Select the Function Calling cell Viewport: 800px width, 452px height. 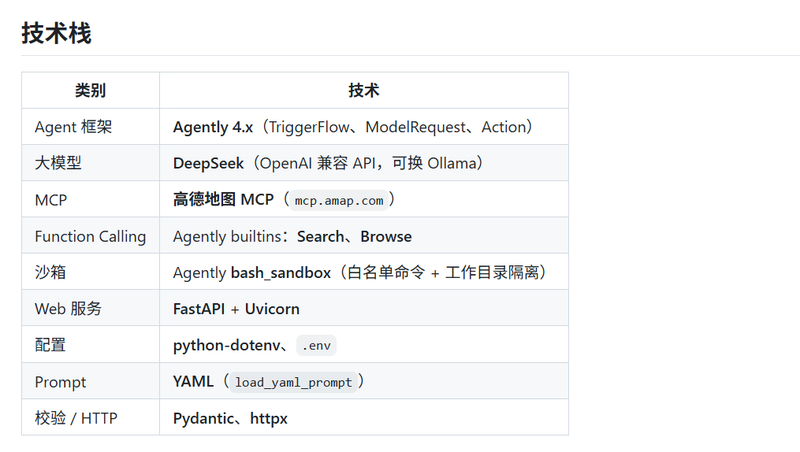(90, 236)
